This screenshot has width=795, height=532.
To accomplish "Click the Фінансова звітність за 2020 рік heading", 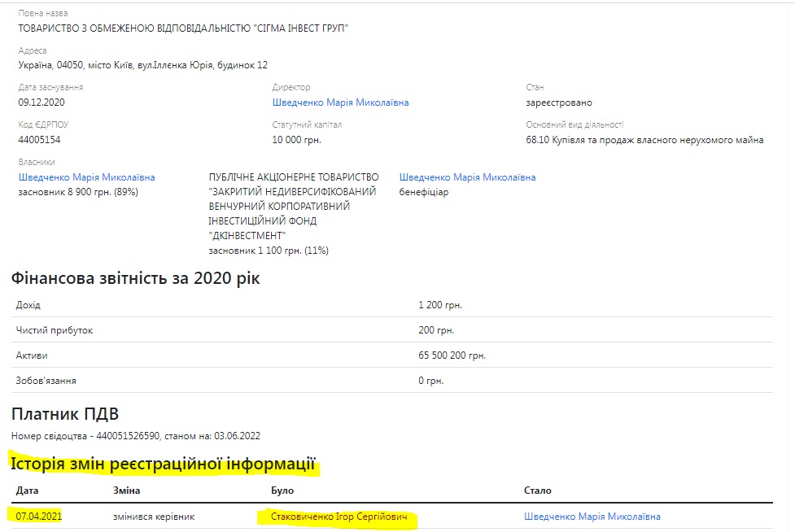I will pos(135,278).
